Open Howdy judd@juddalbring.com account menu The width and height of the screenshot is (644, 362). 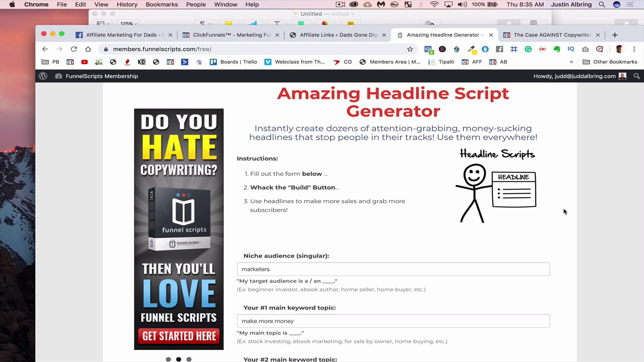click(x=580, y=76)
